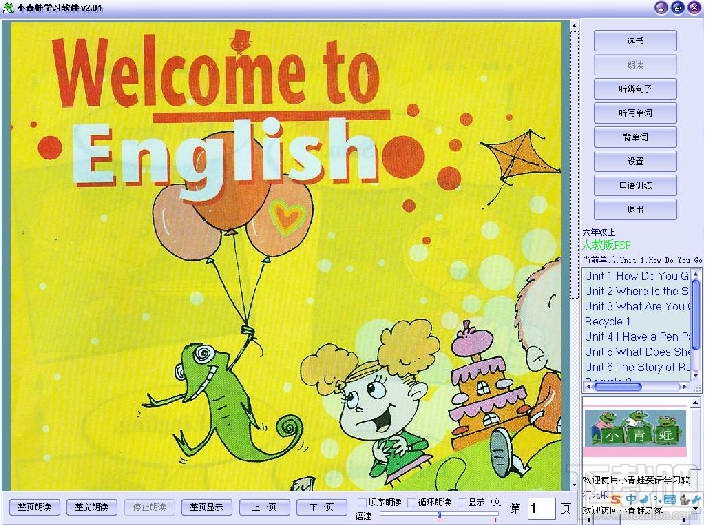
Task: Click page view scrollbar down arrow
Action: (574, 485)
